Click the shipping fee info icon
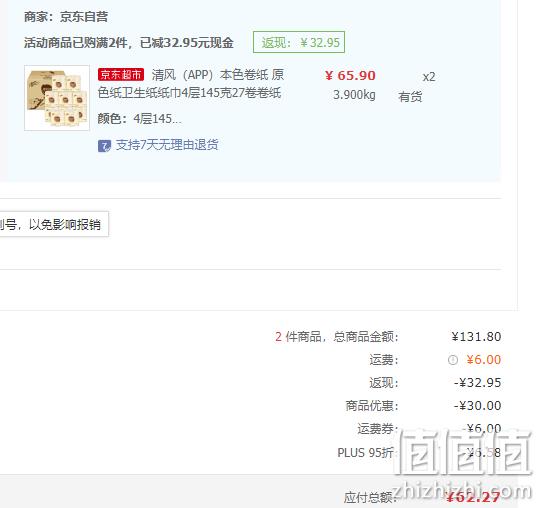The image size is (541, 508). [x=453, y=360]
